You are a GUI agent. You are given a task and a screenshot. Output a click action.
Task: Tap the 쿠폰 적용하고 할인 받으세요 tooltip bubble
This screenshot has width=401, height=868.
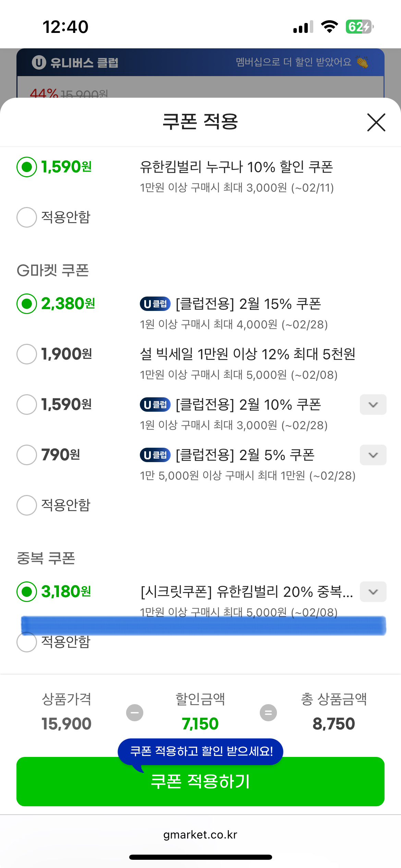pyautogui.click(x=200, y=751)
